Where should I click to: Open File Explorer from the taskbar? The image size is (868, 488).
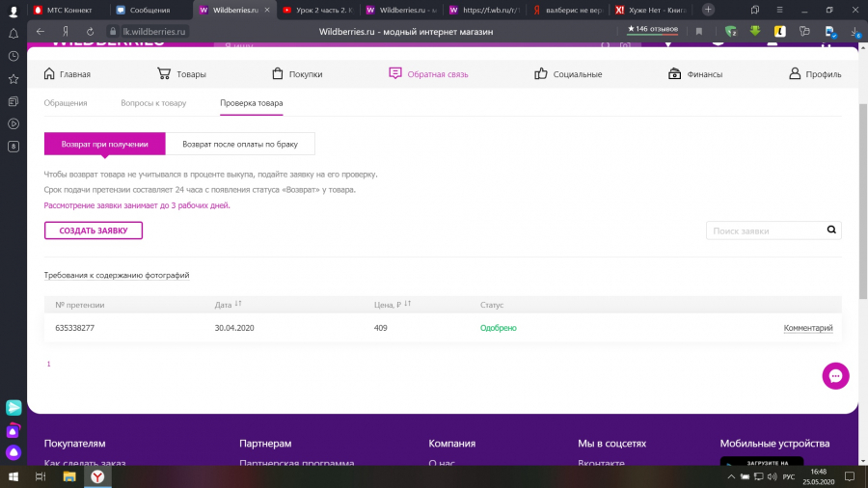pyautogui.click(x=69, y=476)
